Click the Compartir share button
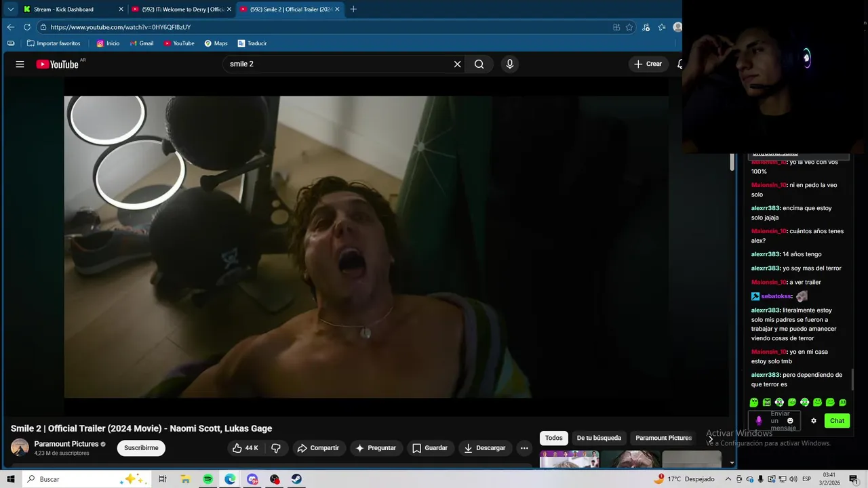 click(318, 448)
